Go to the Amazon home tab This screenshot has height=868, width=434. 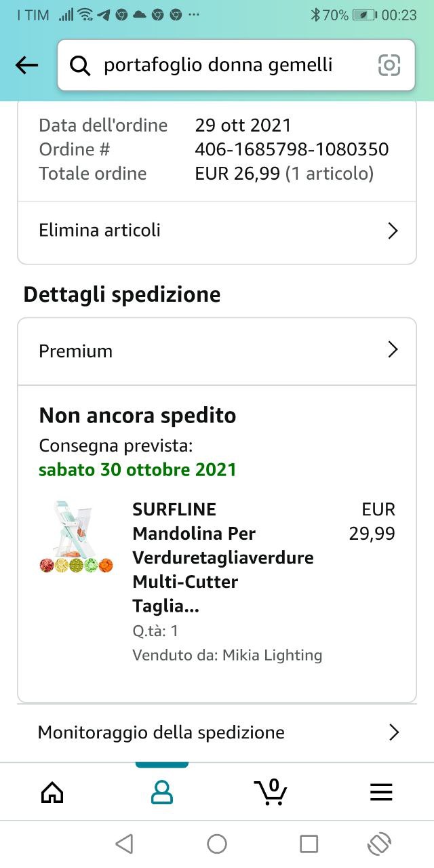click(x=52, y=791)
